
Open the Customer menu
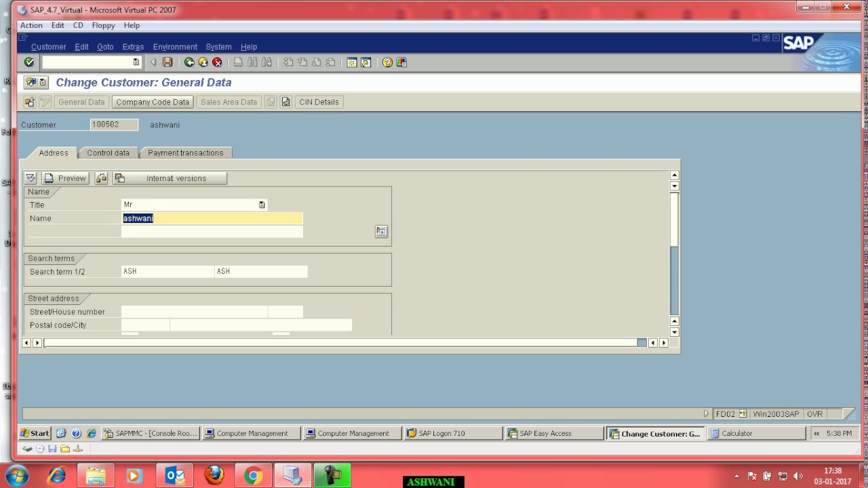pyautogui.click(x=48, y=47)
